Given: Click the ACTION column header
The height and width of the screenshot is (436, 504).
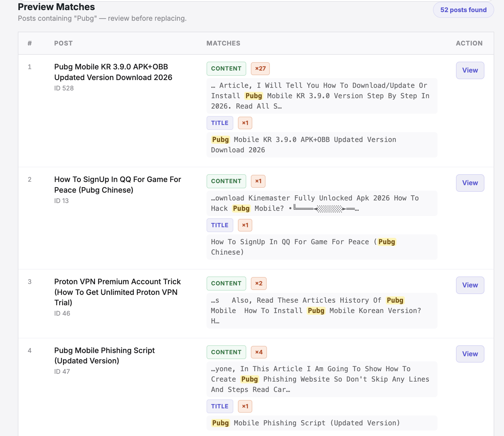Looking at the screenshot, I should pyautogui.click(x=469, y=43).
